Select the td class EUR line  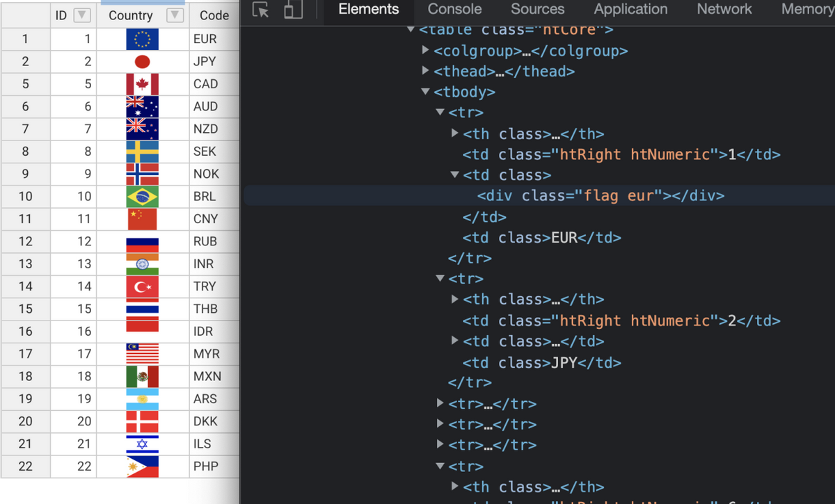click(x=542, y=237)
